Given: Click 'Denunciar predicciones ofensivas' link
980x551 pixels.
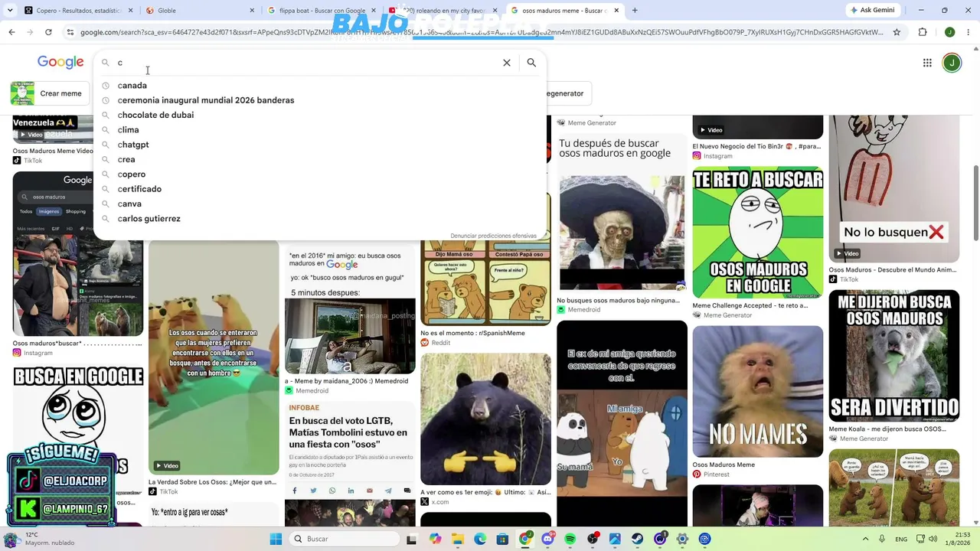Looking at the screenshot, I should coord(493,236).
